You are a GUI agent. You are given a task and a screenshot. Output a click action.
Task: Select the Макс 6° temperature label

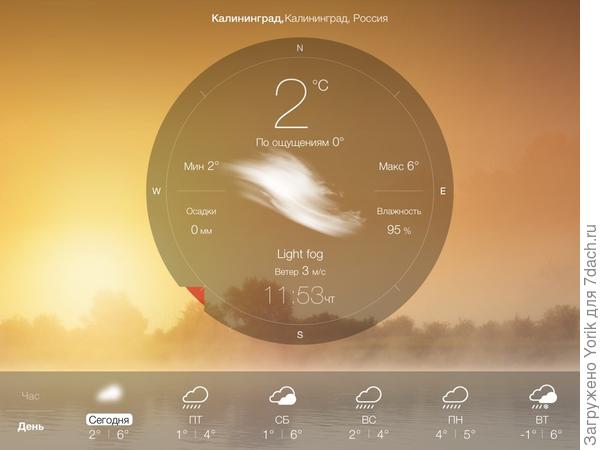click(398, 166)
